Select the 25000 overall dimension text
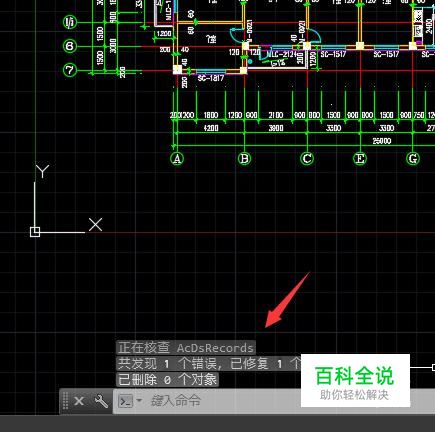Image resolution: width=435 pixels, height=432 pixels. (382, 141)
